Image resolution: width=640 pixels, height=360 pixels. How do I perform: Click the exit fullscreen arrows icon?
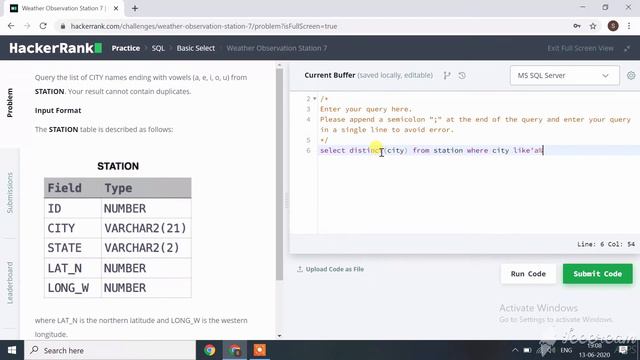click(x=627, y=48)
